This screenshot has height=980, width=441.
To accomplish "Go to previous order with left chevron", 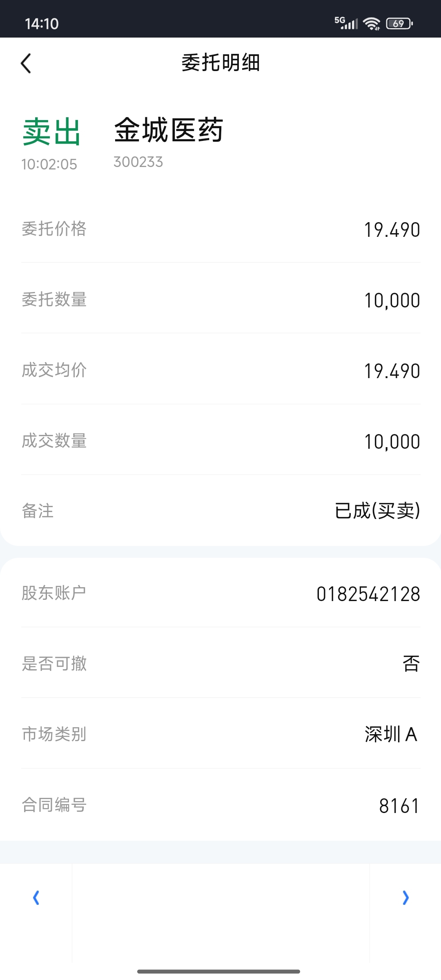I will point(36,898).
